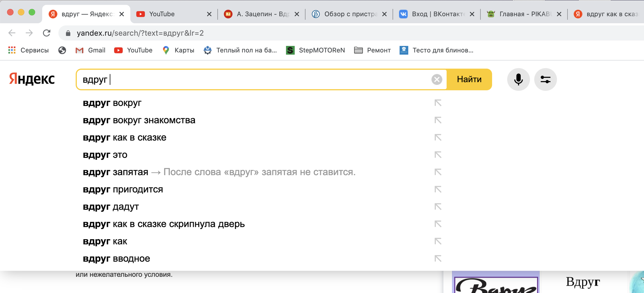Choose the suggestion 'вдруг вокруг знакомства'

(x=139, y=120)
